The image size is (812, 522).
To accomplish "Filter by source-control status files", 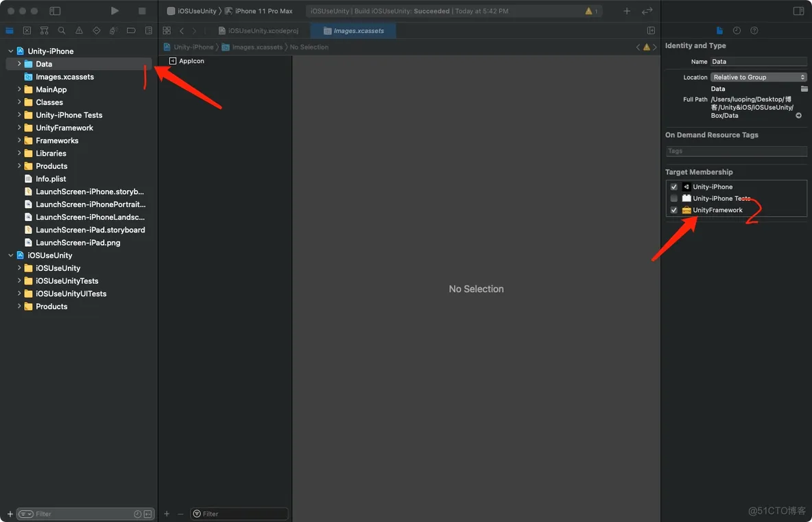I will [147, 514].
